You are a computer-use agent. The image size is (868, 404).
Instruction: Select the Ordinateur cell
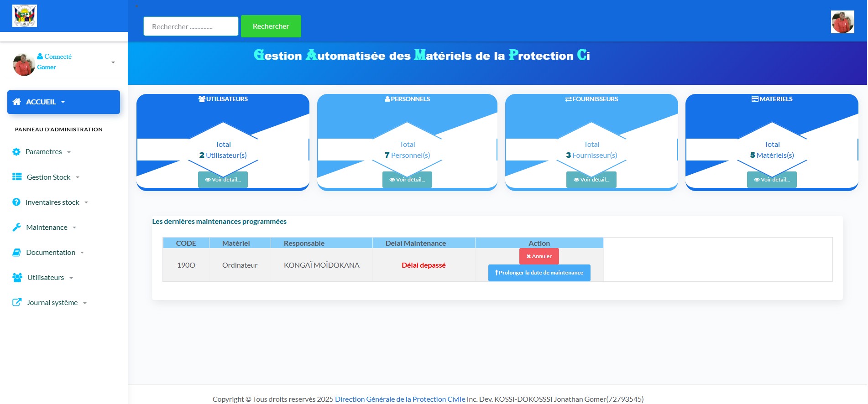pyautogui.click(x=240, y=265)
